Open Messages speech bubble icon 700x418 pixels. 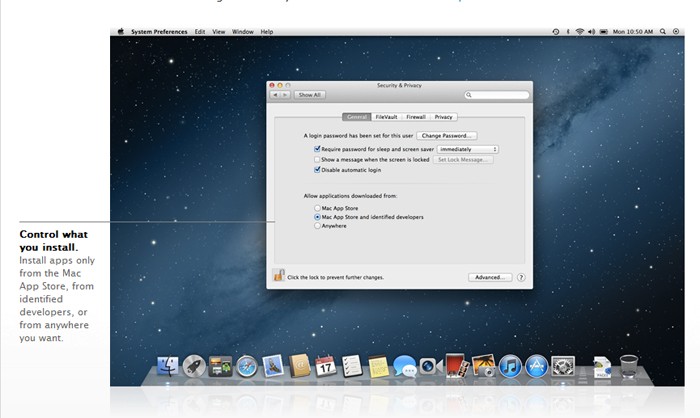tap(404, 367)
